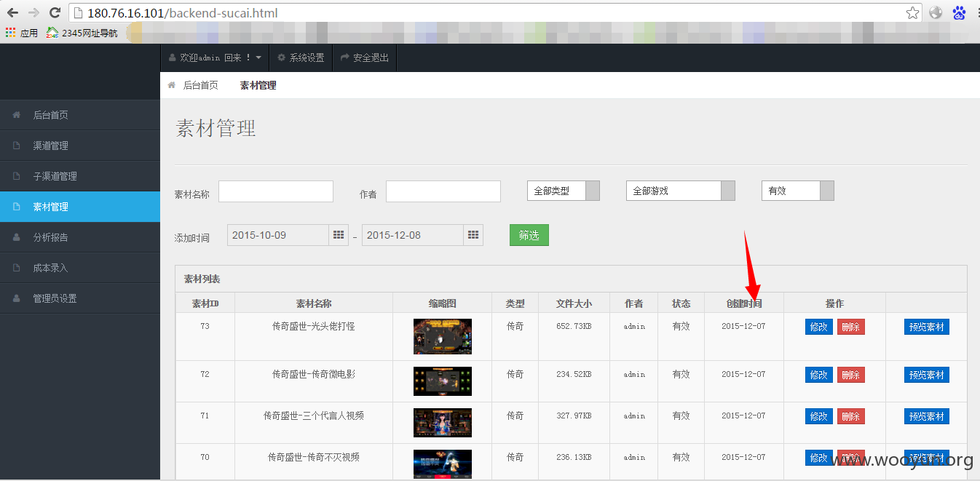
Task: Click the file size 652.73KB
Action: tap(574, 326)
